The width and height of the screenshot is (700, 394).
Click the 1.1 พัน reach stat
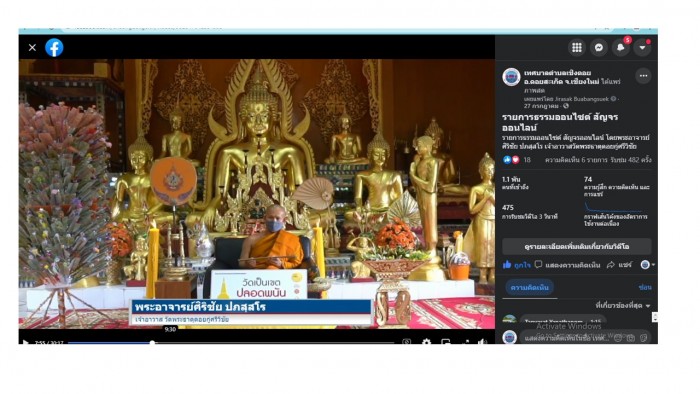pos(516,183)
